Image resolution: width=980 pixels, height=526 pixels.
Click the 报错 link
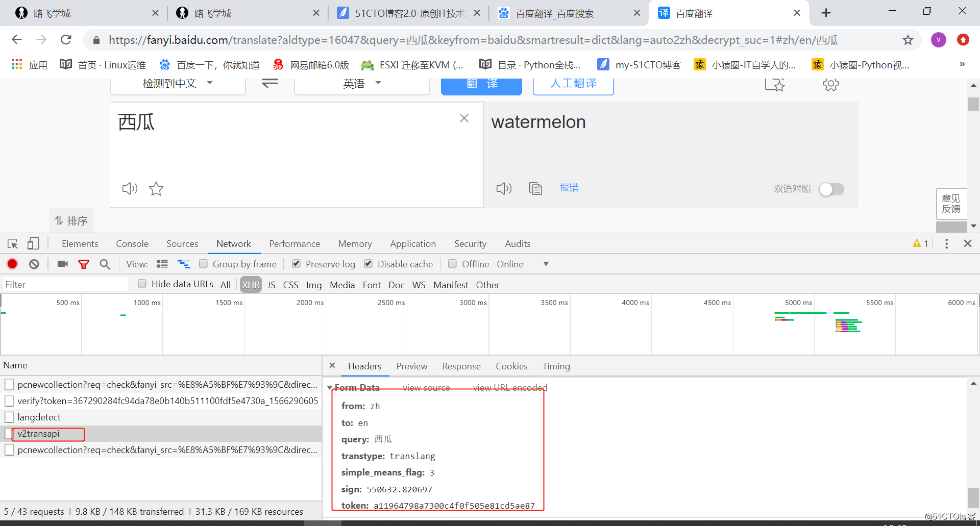point(569,188)
